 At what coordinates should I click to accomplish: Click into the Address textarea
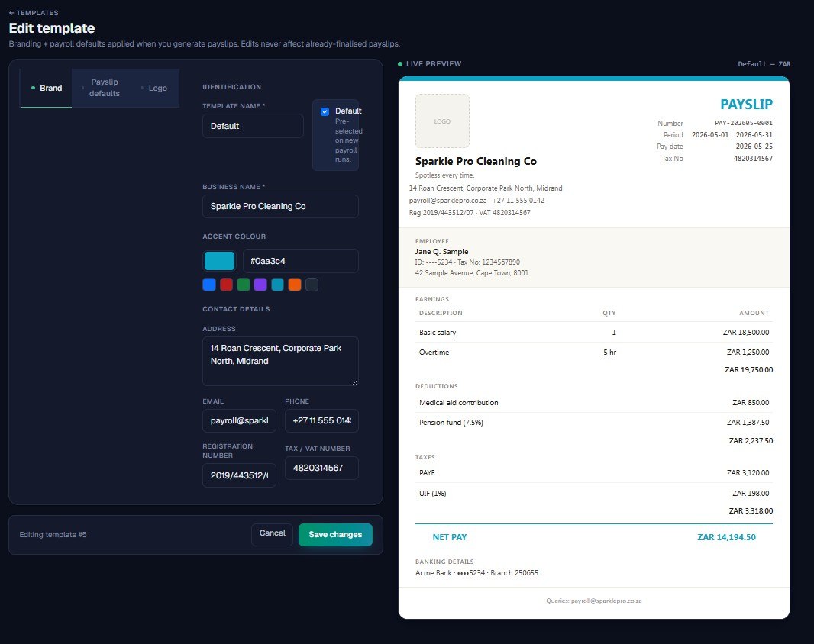click(280, 361)
